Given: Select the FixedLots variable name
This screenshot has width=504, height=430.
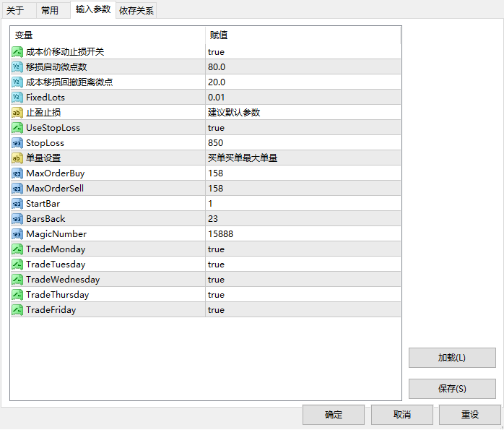Looking at the screenshot, I should [x=45, y=98].
